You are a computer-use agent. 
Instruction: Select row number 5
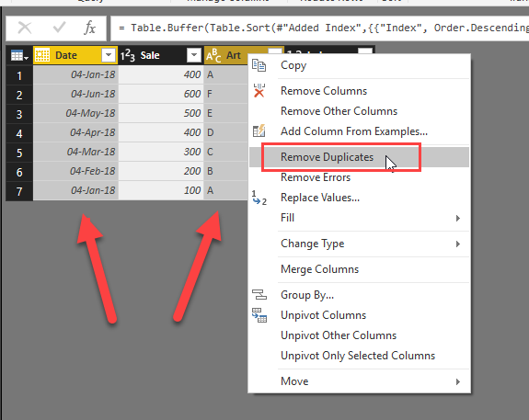(x=19, y=153)
